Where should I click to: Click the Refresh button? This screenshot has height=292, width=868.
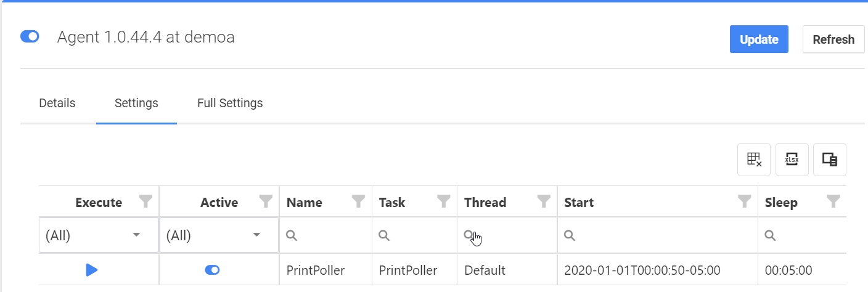[833, 39]
